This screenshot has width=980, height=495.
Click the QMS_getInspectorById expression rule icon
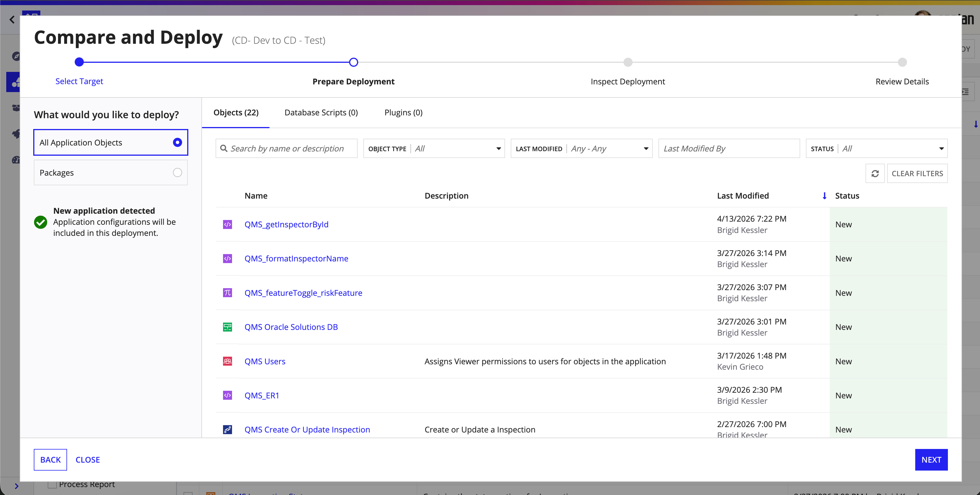[227, 224]
